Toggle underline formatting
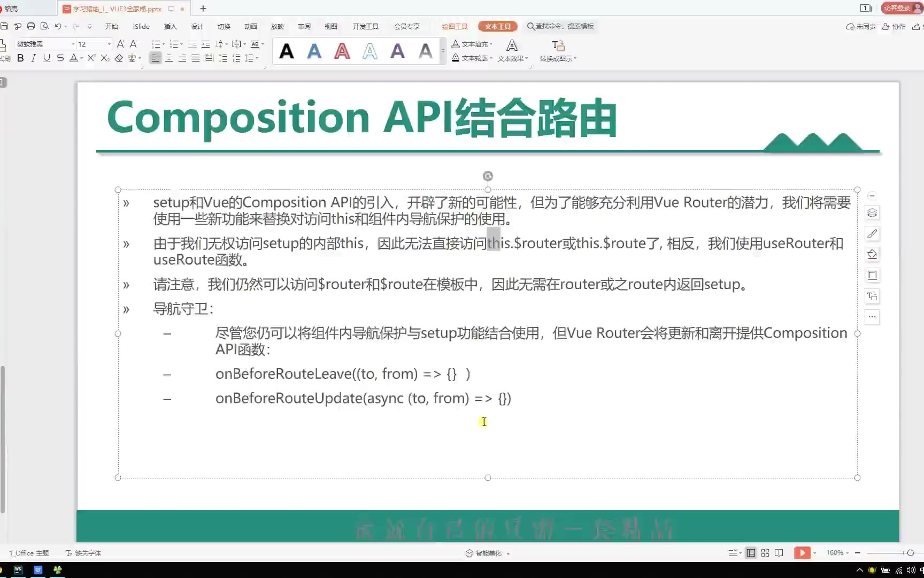924x578 pixels. 47,58
